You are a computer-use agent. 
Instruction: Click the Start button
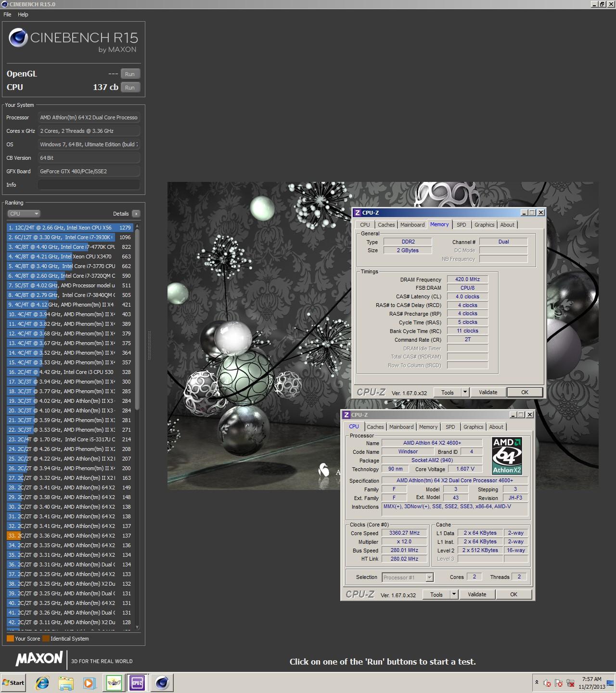coord(13,682)
